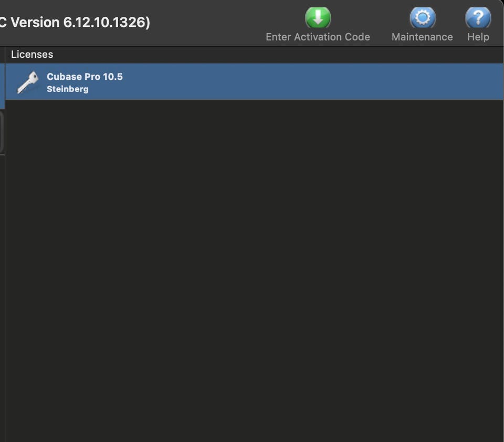The height and width of the screenshot is (442, 504).
Task: Click the green Enter Activation Code icon
Action: [318, 17]
